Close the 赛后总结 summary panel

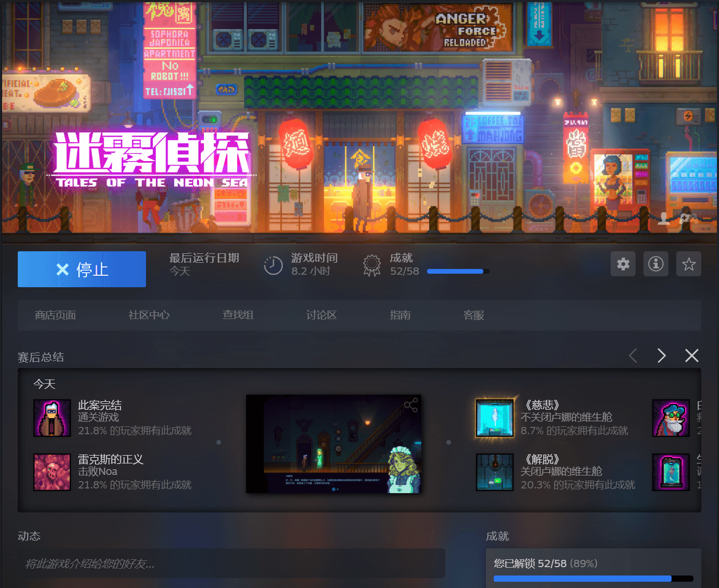click(692, 356)
